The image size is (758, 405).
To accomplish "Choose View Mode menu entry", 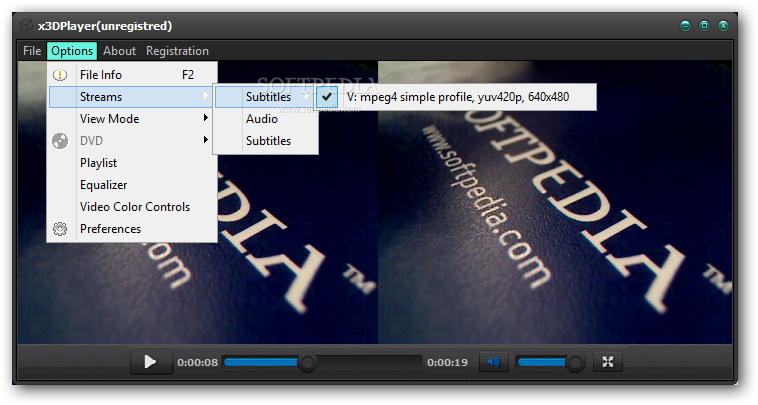I will [132, 119].
